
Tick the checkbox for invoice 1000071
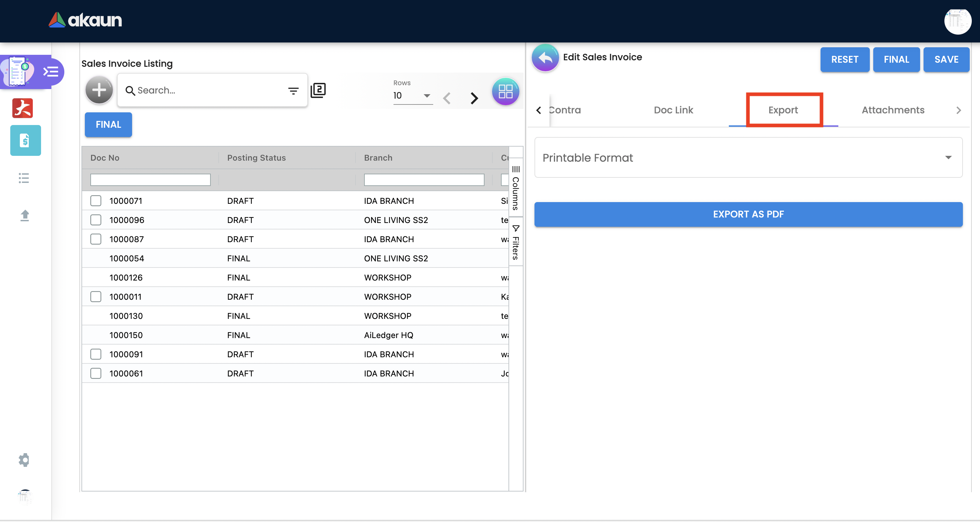pos(96,201)
